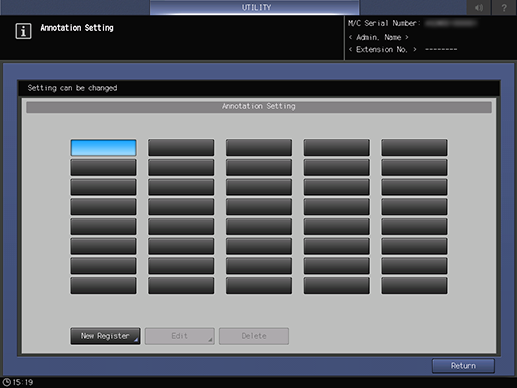Select top slot in the fifth column
Screen dimensions: 517x388
click(x=414, y=148)
